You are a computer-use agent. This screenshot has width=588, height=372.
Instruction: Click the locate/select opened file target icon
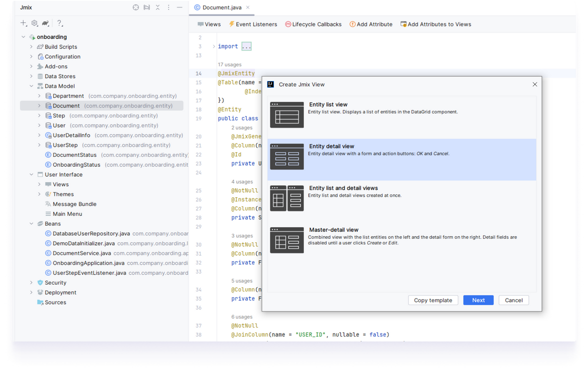136,7
